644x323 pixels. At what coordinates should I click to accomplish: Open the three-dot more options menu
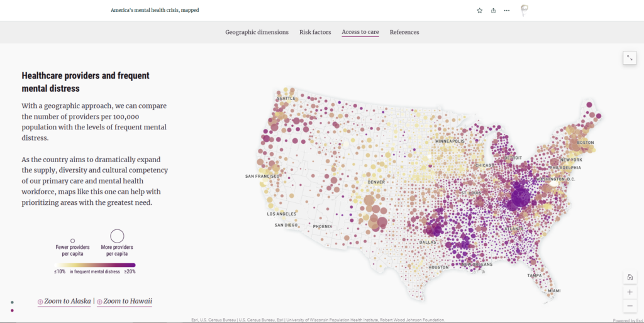click(507, 11)
